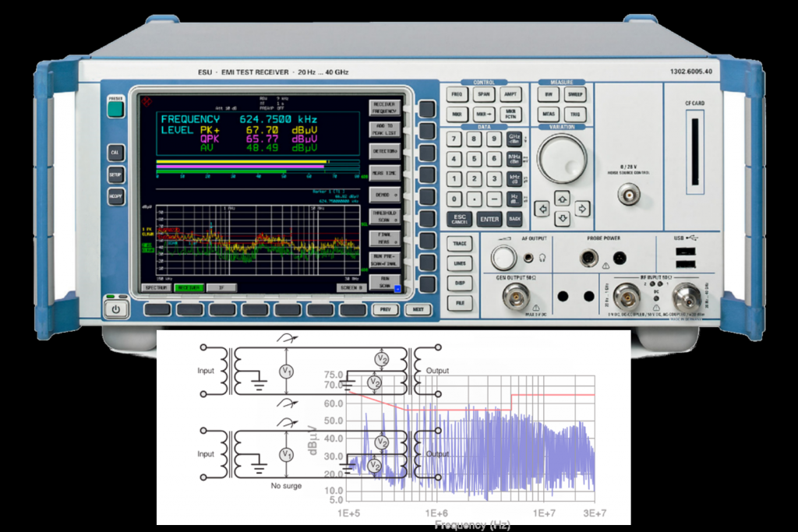Expand the DEMOD submenu softkey
Image resolution: width=798 pixels, height=532 pixels.
(384, 195)
